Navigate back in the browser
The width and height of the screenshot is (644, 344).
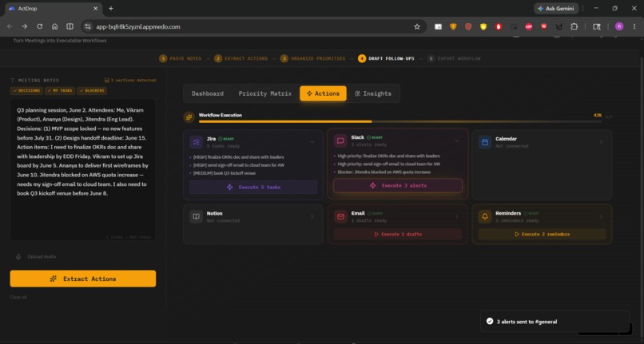[10, 26]
